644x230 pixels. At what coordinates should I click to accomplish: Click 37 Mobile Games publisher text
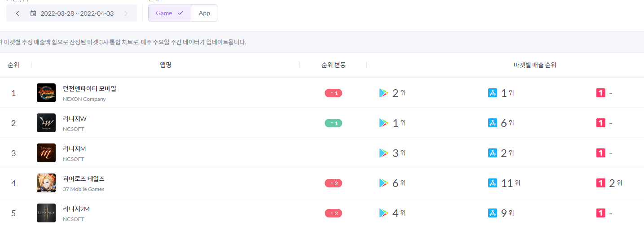[84, 189]
